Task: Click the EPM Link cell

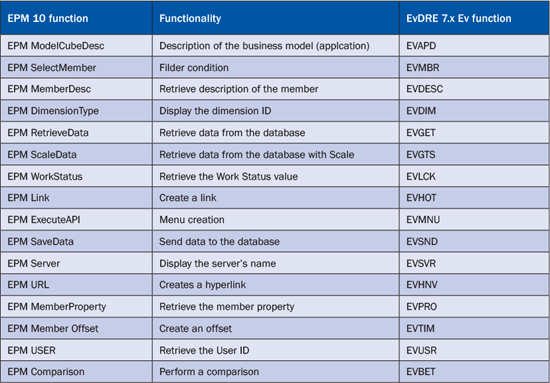Action: coord(76,198)
